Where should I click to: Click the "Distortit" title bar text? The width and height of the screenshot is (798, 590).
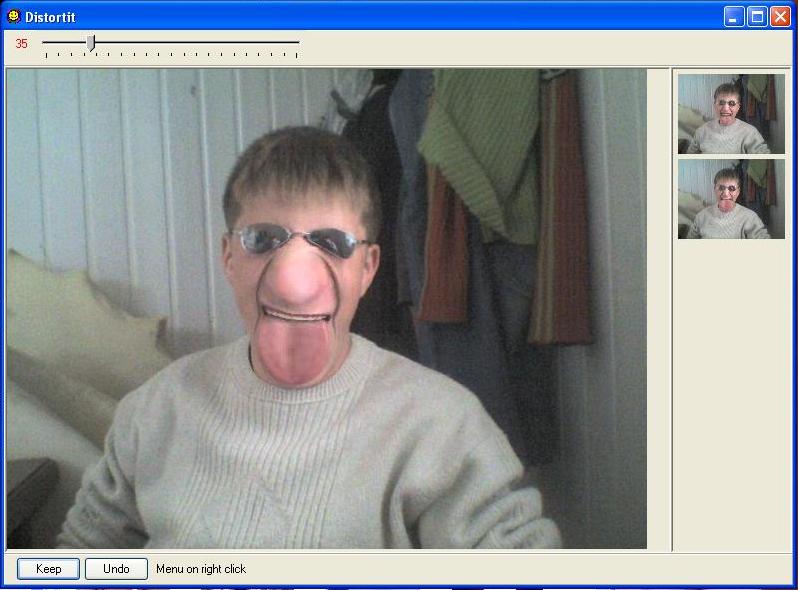point(50,17)
